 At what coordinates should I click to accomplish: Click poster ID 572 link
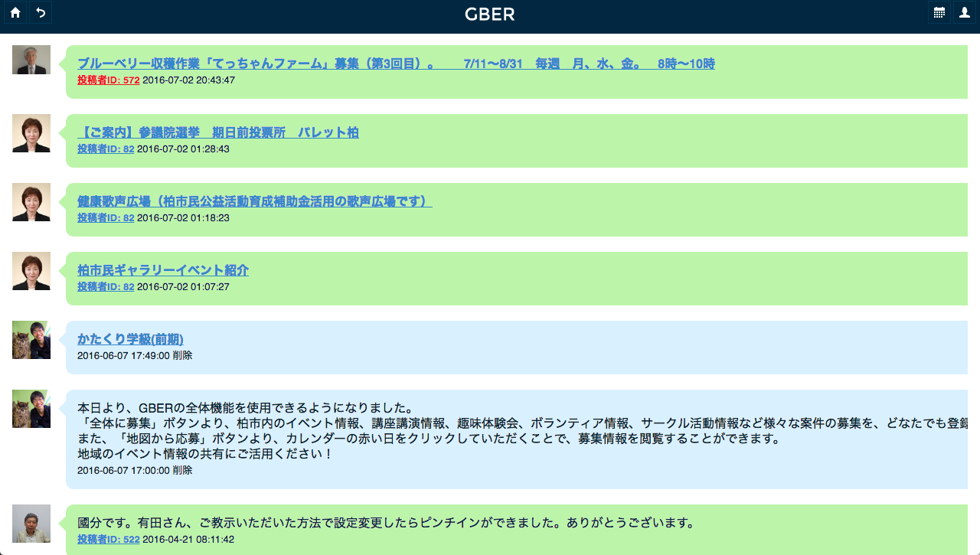108,80
